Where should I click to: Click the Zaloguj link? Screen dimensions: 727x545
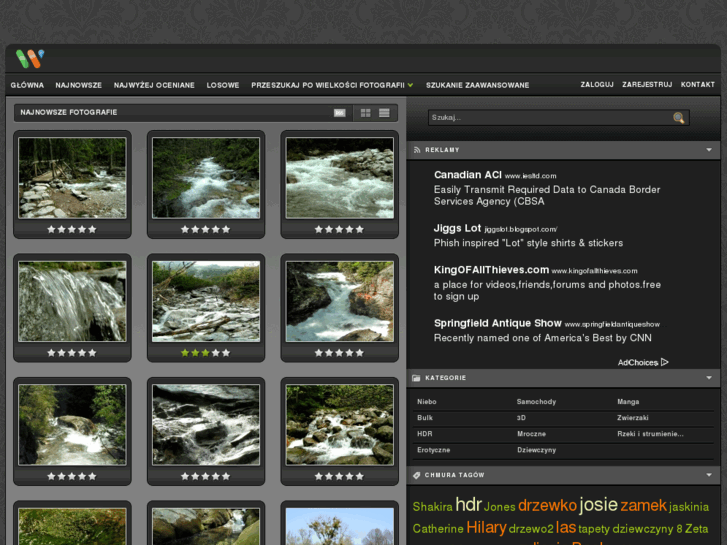click(597, 85)
